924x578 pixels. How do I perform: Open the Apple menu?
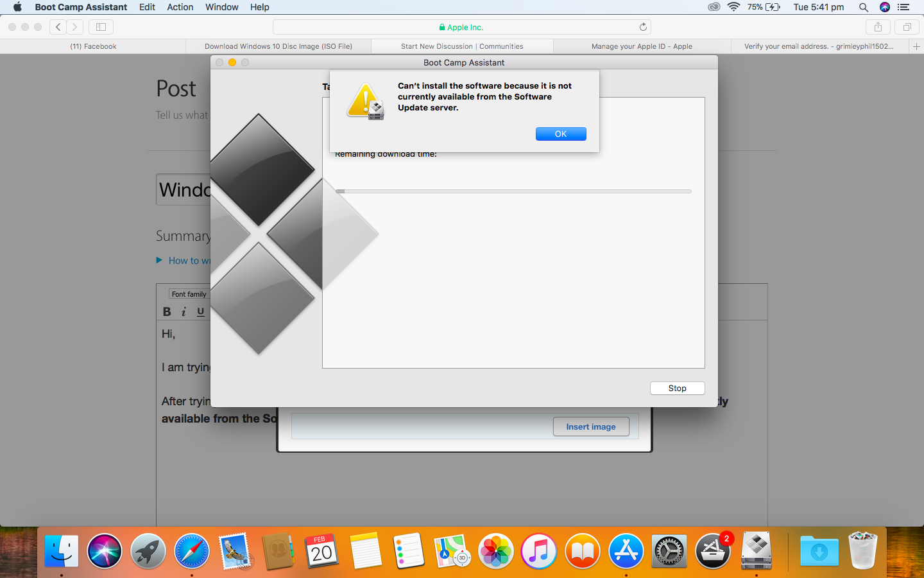[17, 7]
